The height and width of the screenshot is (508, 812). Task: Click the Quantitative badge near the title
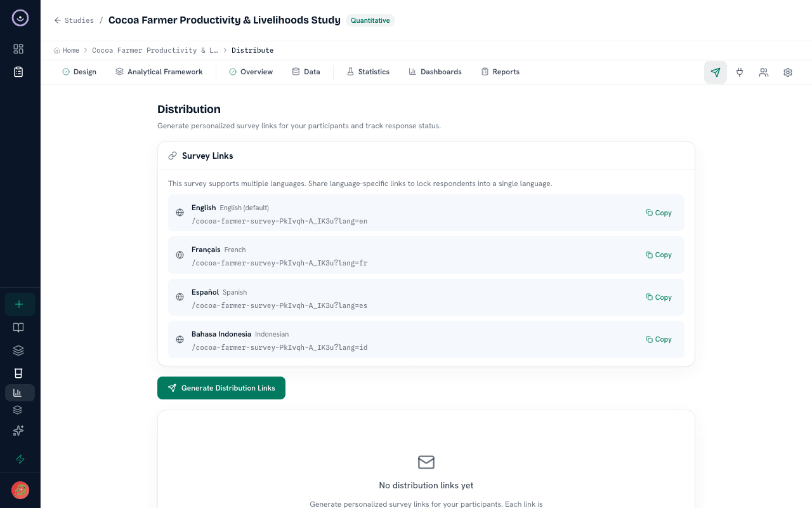tap(370, 20)
